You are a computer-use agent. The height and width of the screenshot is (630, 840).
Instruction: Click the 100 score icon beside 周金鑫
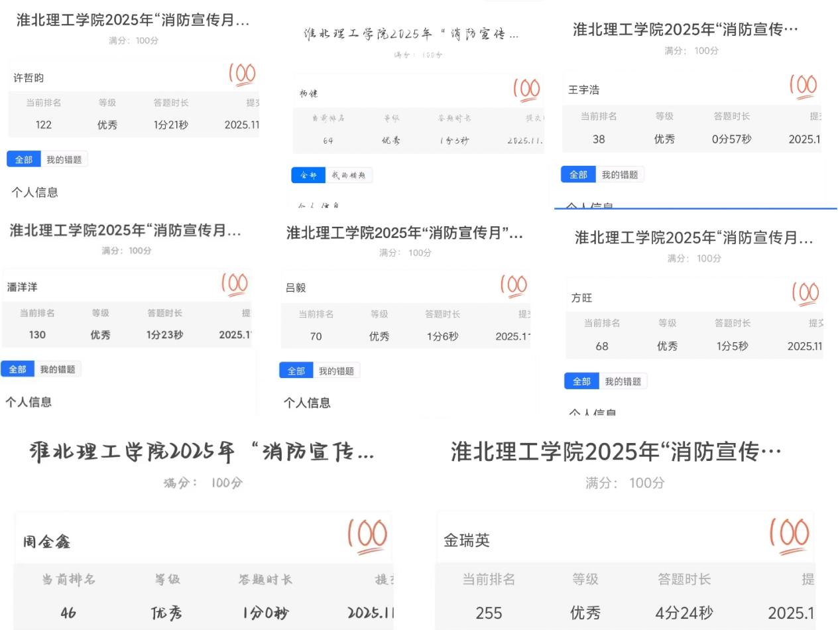(x=367, y=536)
